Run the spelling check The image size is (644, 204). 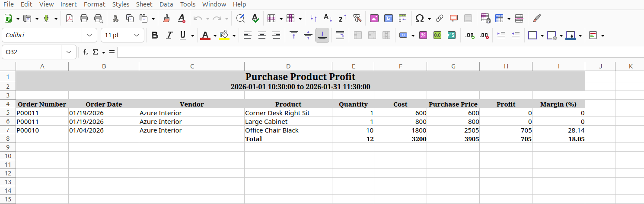coord(255,19)
